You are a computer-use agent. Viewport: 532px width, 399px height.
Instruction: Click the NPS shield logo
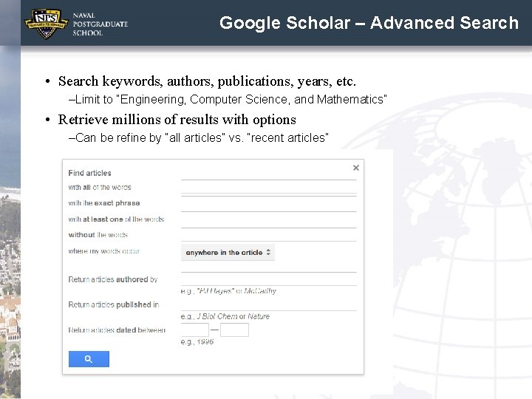coord(46,24)
